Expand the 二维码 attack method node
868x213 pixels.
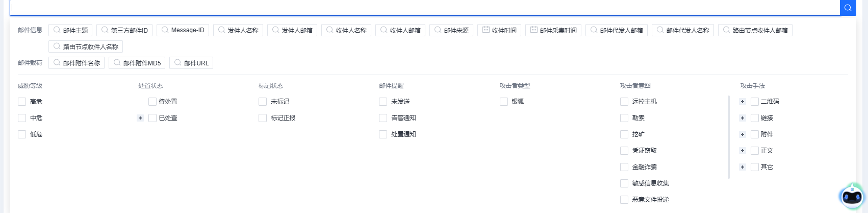pyautogui.click(x=743, y=102)
